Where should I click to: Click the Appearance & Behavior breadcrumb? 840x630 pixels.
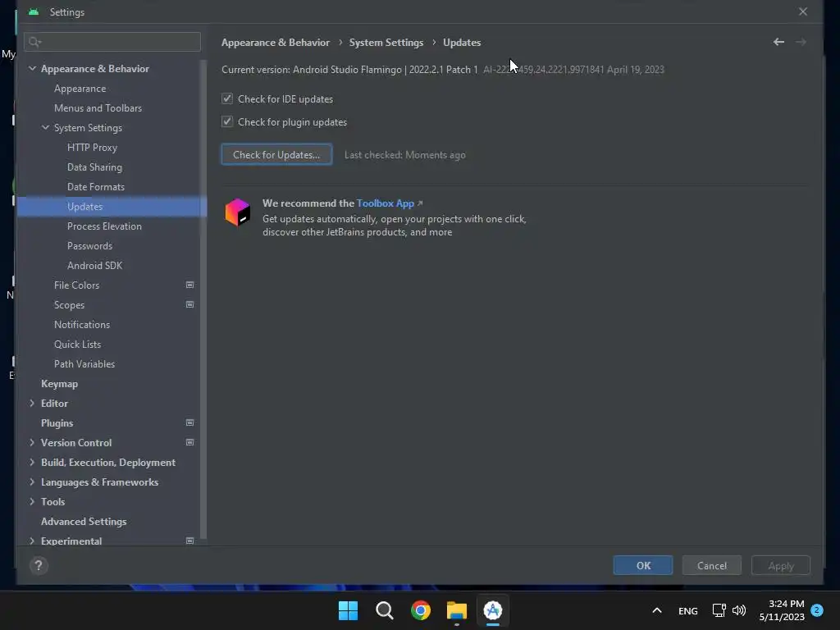point(276,43)
